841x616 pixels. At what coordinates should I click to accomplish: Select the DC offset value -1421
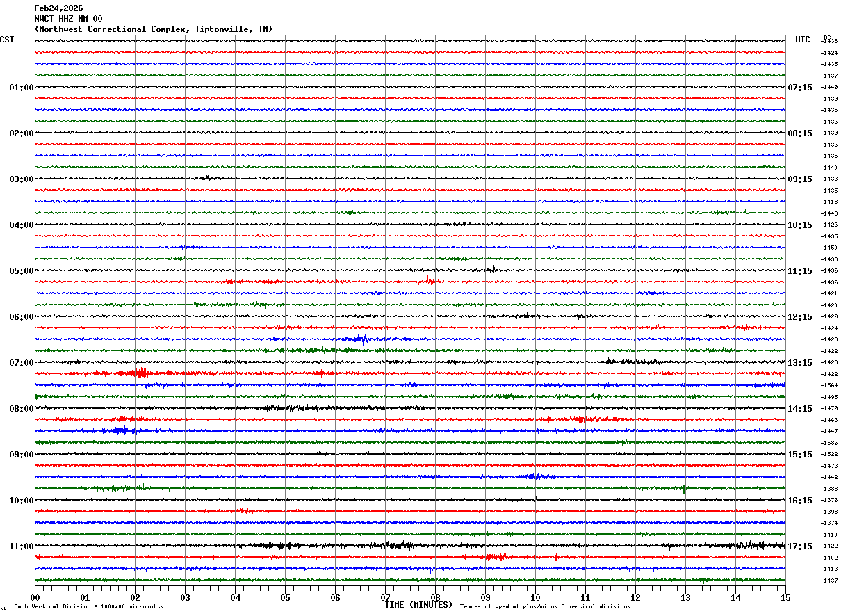point(828,294)
